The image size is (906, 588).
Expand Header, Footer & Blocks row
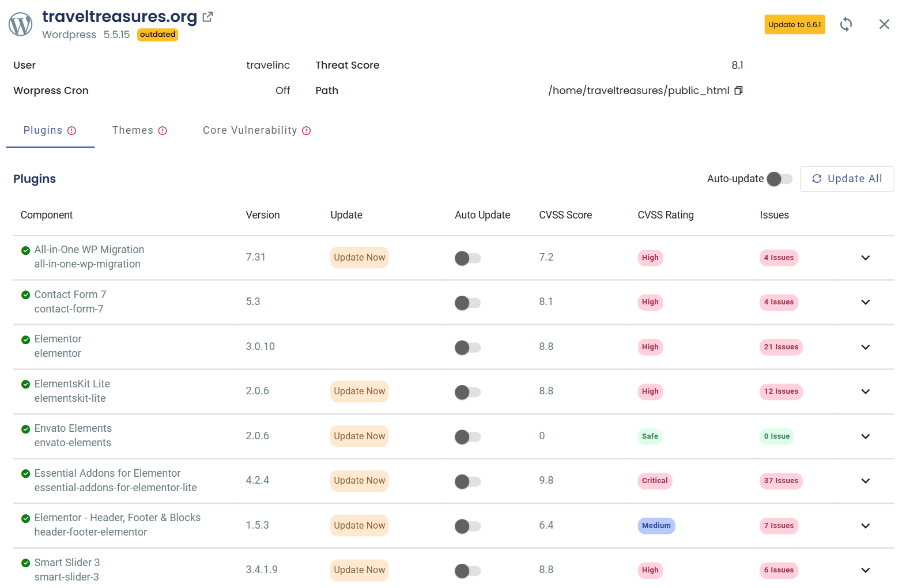point(865,526)
